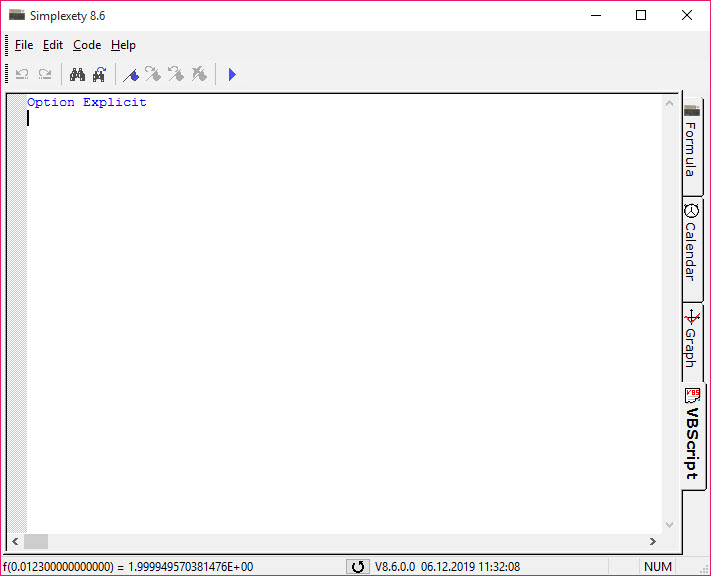Maximize the Simplexety window
The height and width of the screenshot is (576, 711).
tap(641, 15)
